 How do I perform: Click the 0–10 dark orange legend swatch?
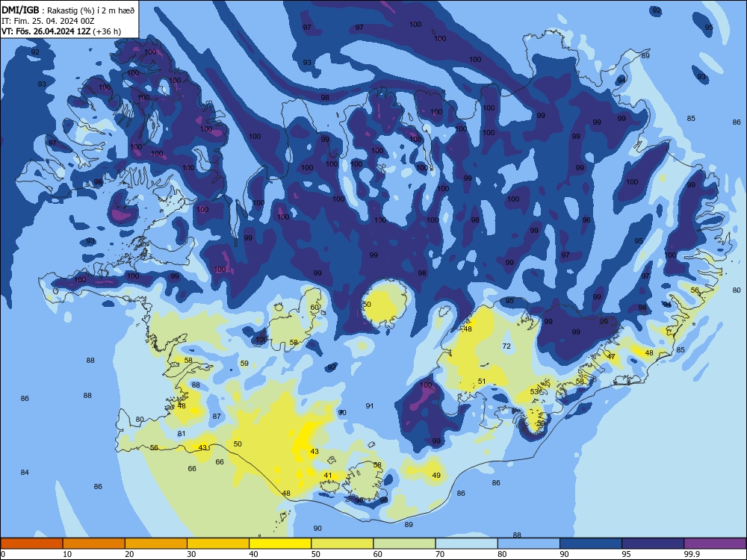tap(31, 544)
